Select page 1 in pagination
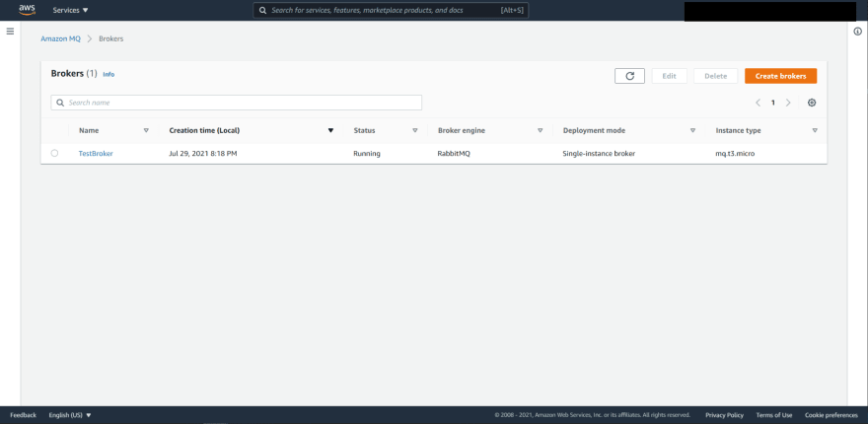 point(773,103)
